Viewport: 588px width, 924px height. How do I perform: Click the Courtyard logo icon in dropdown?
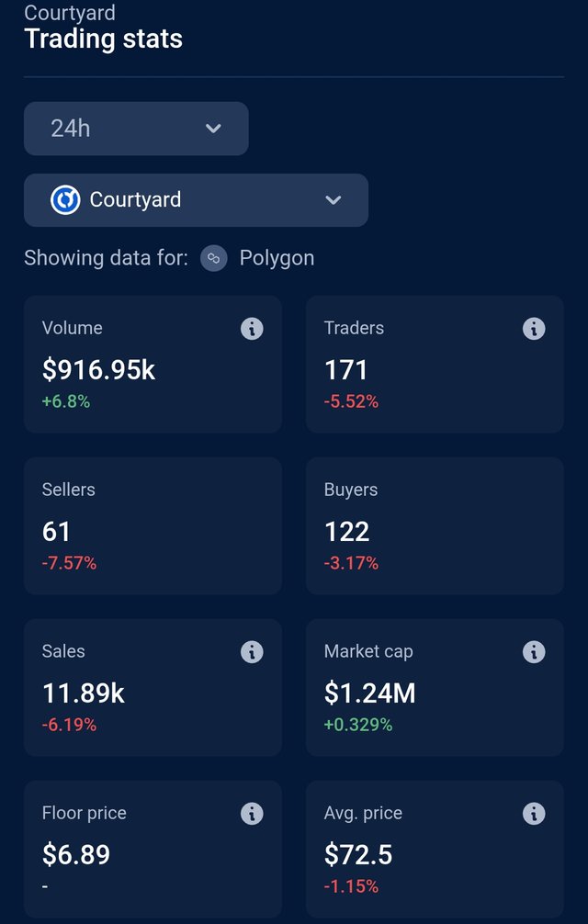[65, 199]
